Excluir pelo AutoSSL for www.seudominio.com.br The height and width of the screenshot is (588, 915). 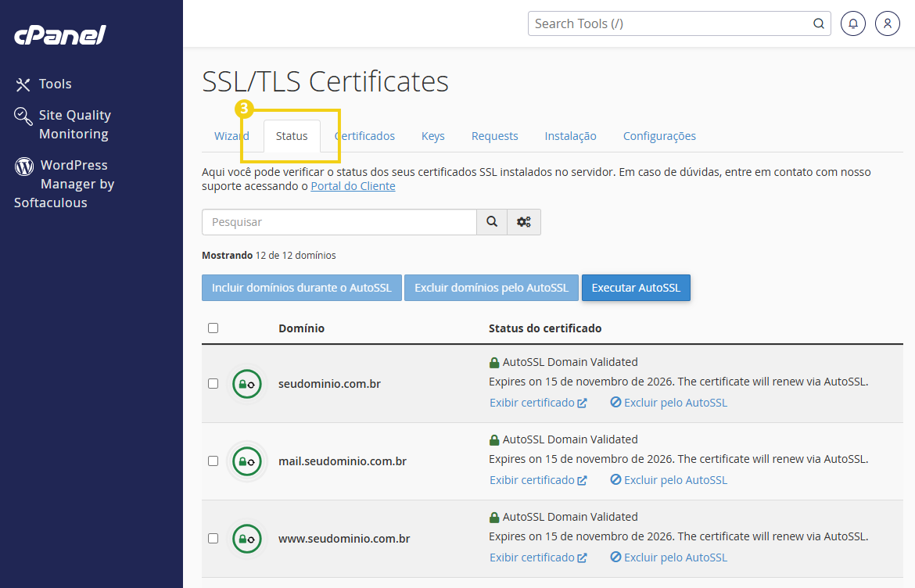(669, 558)
